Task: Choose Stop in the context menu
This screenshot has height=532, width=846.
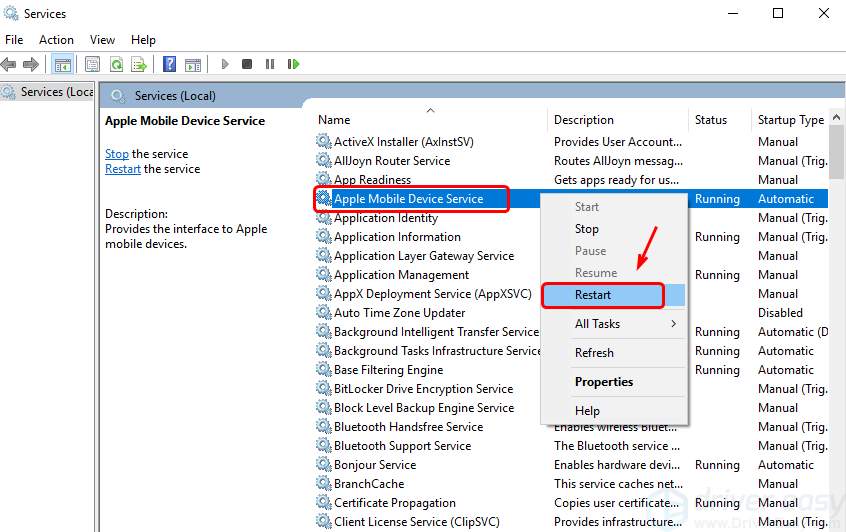Action: [x=614, y=229]
